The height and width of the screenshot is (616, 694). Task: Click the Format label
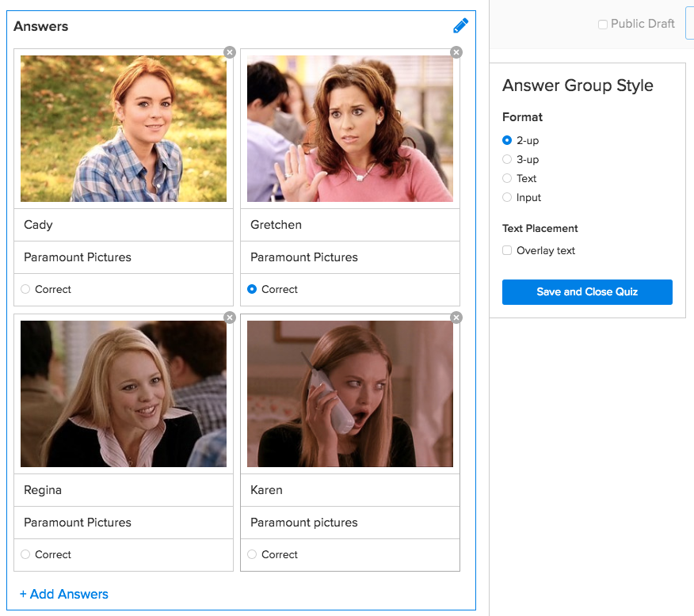(x=522, y=117)
